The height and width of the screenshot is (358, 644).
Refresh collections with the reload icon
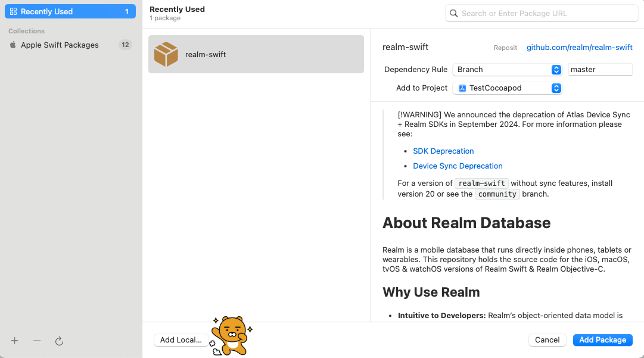pos(59,341)
